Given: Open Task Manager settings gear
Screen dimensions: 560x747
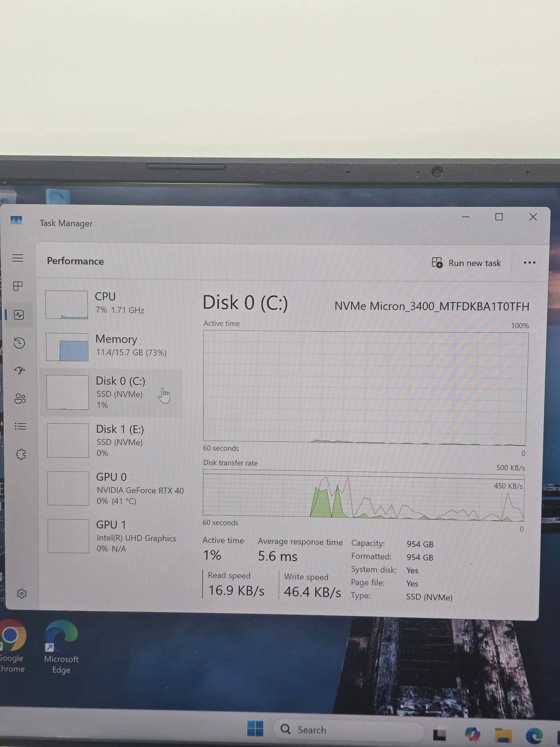Looking at the screenshot, I should (22, 593).
